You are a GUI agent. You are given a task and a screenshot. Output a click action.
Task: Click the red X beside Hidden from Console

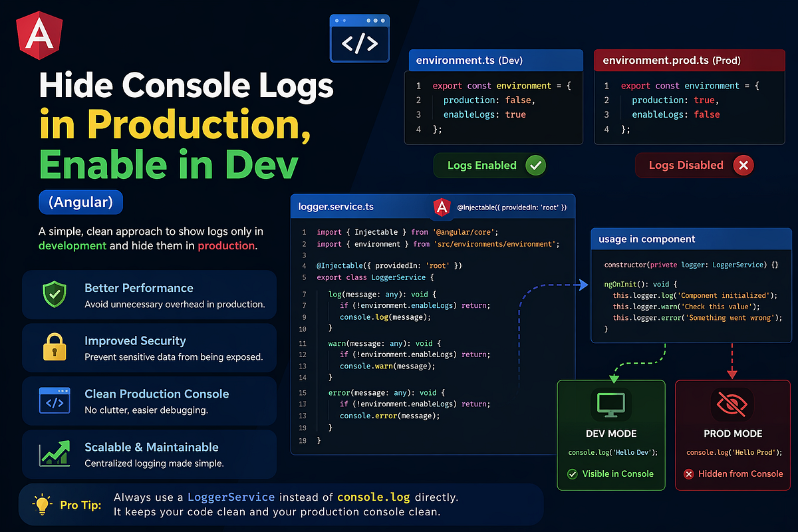tap(689, 474)
